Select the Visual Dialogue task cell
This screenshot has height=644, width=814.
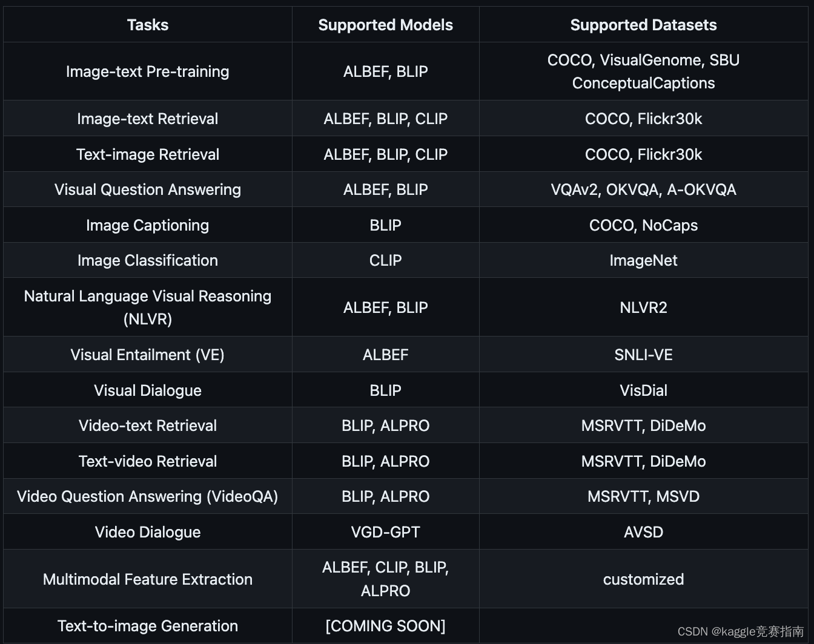click(147, 390)
